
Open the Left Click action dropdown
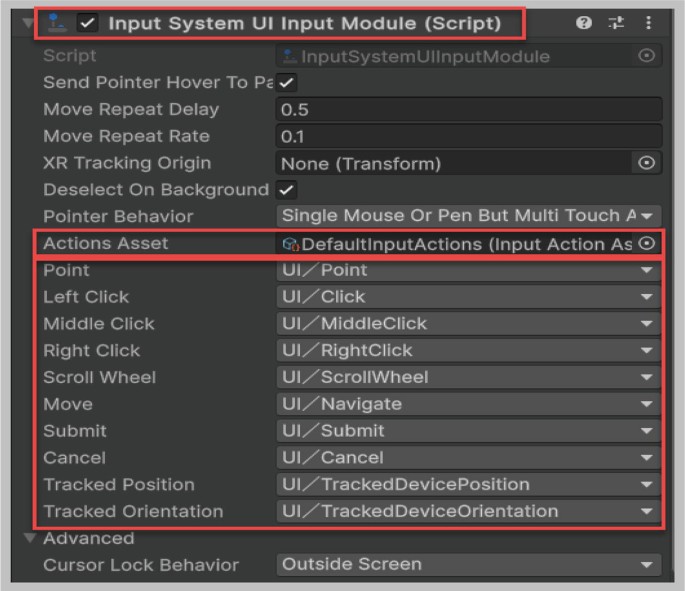point(469,297)
